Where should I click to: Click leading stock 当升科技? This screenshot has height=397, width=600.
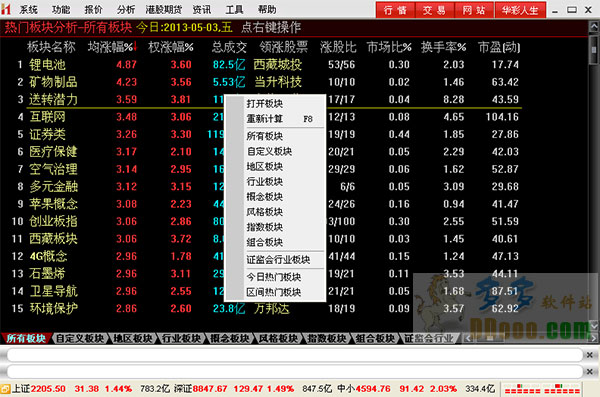coord(278,82)
